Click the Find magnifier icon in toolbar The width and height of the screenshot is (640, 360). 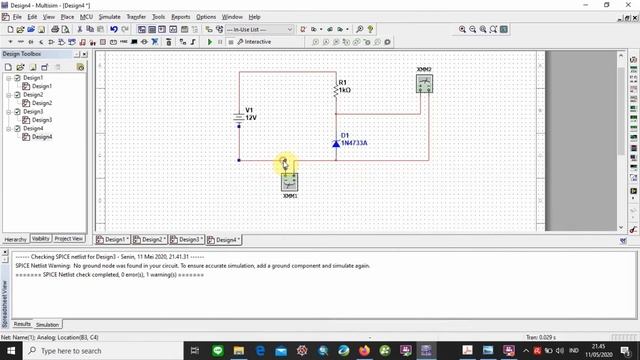click(360, 29)
